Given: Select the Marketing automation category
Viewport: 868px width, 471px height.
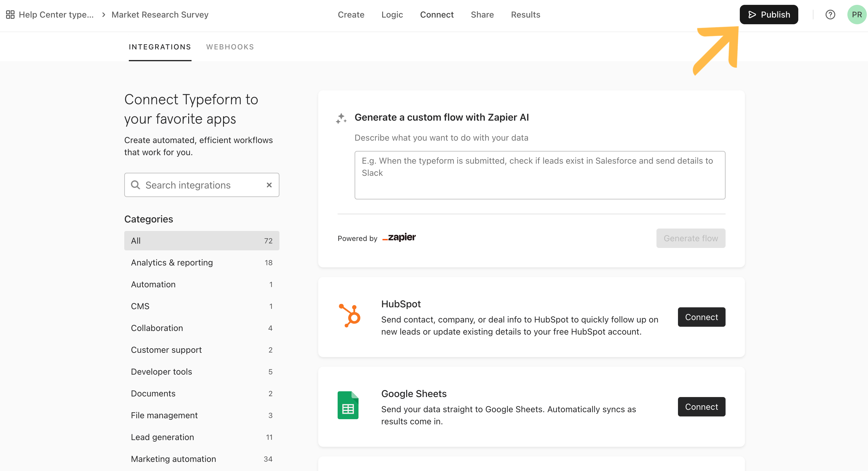Looking at the screenshot, I should click(202, 459).
